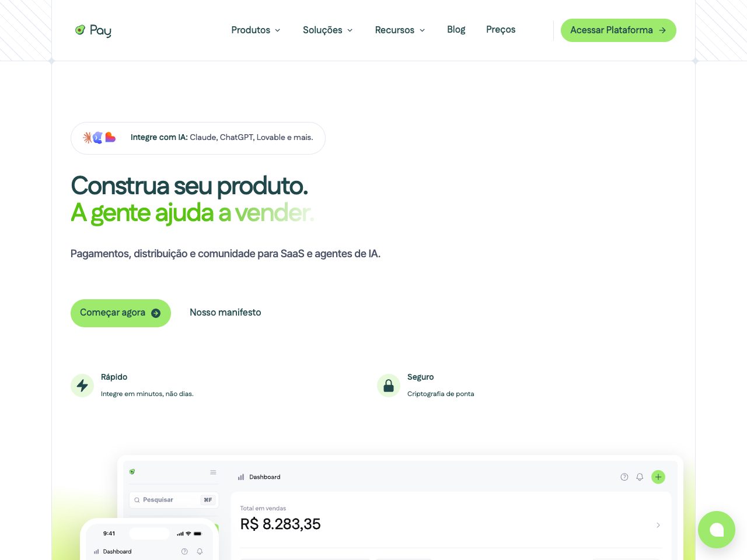Open the Nosso manifesto link
747x560 pixels.
[x=225, y=313]
